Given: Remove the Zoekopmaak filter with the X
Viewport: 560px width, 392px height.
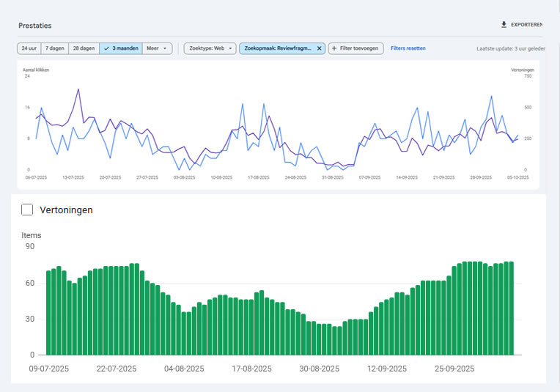Looking at the screenshot, I should point(319,48).
